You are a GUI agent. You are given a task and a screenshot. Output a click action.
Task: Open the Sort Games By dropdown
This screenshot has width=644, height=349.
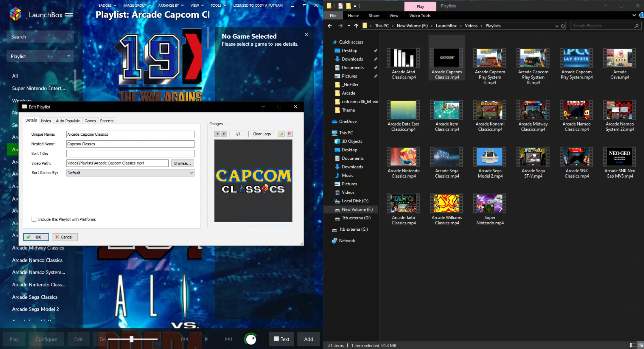[130, 173]
